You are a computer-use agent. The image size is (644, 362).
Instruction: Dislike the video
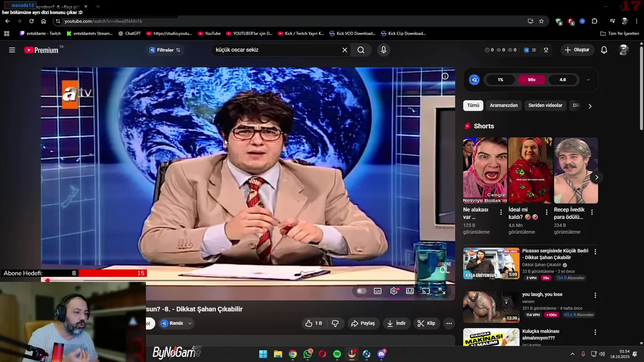[335, 323]
